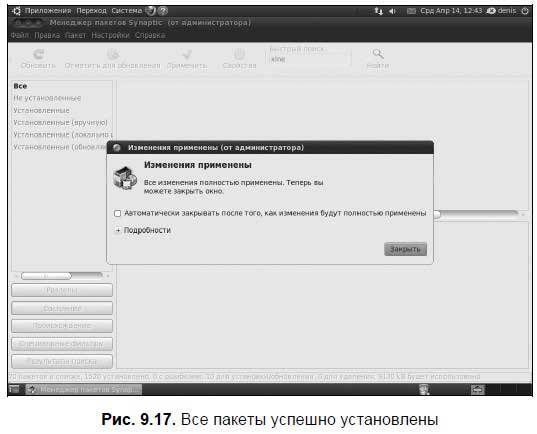Click the quick search input field
Image resolution: width=537 pixels, height=434 pixels.
(x=309, y=60)
